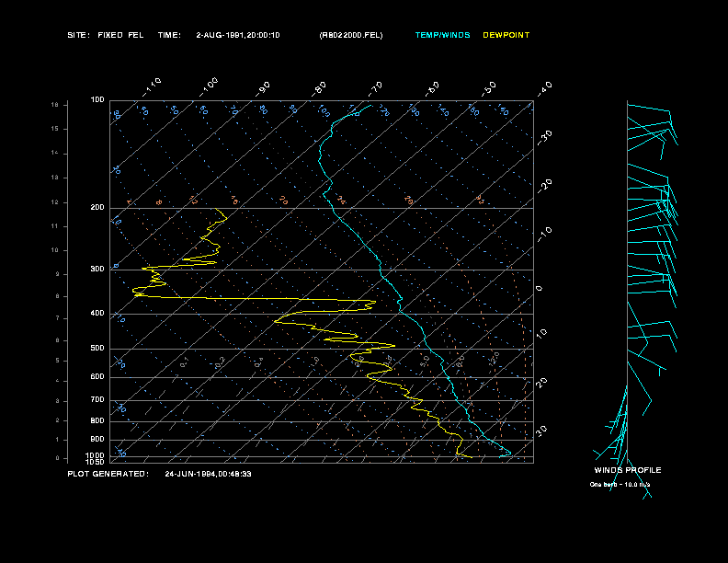Viewport: 728px width, 563px height.
Task: Select the 15 km height axis label
Action: 55,129
